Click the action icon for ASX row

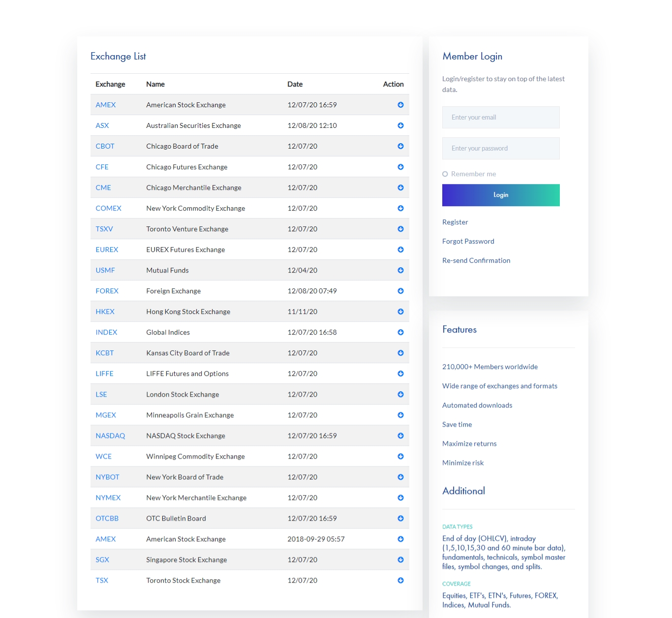pos(400,125)
